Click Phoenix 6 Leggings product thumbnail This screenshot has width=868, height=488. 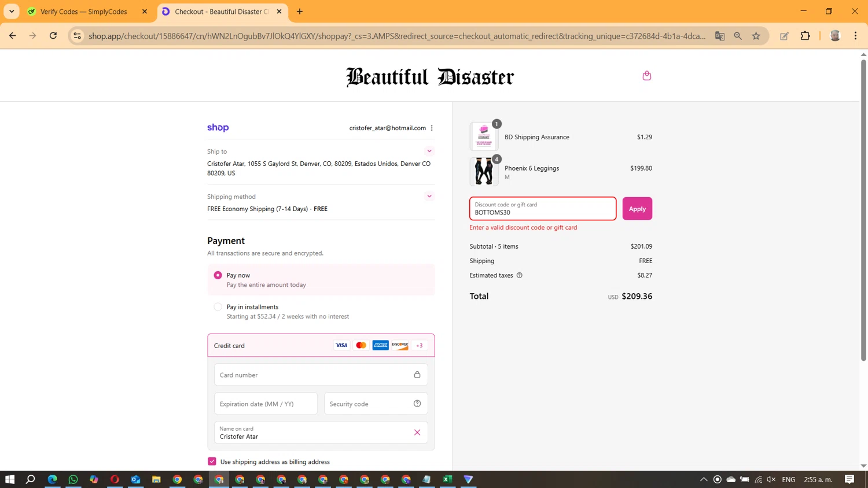pyautogui.click(x=484, y=172)
